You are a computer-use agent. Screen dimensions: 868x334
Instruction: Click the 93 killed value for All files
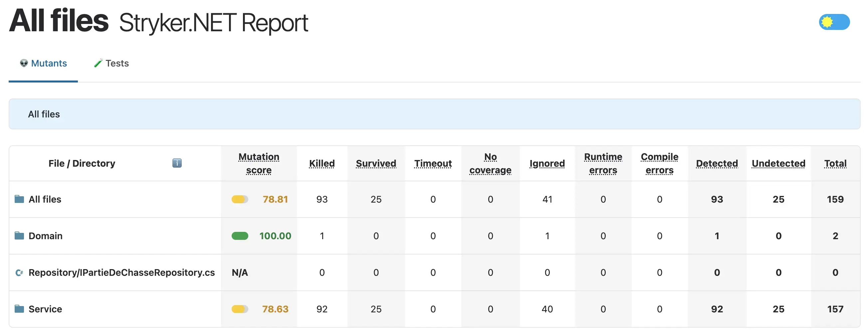(x=322, y=199)
